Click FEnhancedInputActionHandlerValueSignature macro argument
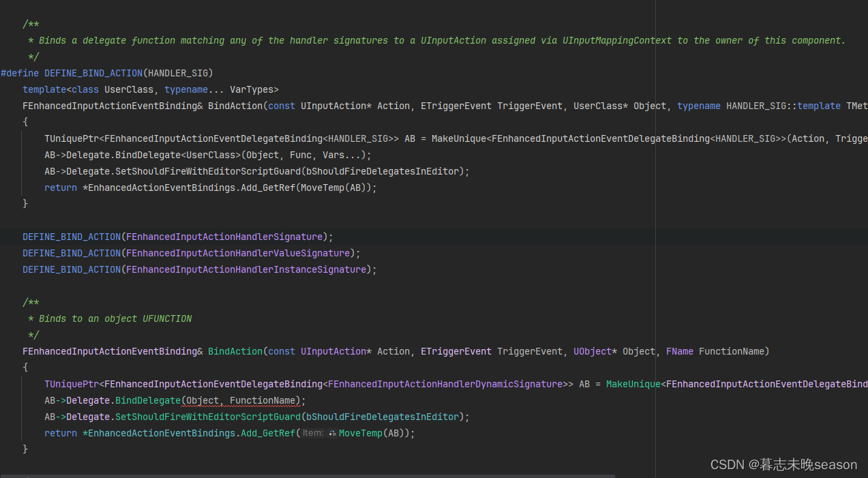The image size is (868, 478). pos(238,253)
